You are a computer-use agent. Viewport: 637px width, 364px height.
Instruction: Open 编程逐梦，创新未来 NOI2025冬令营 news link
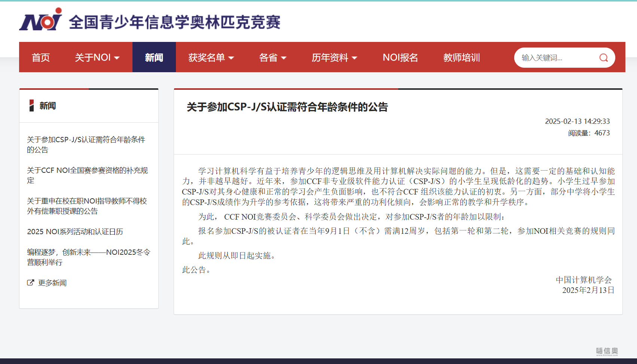pyautogui.click(x=88, y=257)
